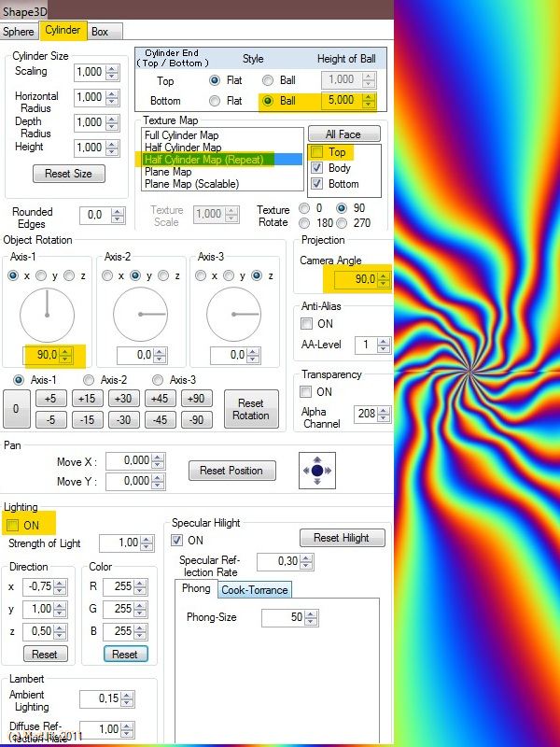Set Top cylinder end to Flat
Viewport: 560px width, 747px height.
[215, 80]
